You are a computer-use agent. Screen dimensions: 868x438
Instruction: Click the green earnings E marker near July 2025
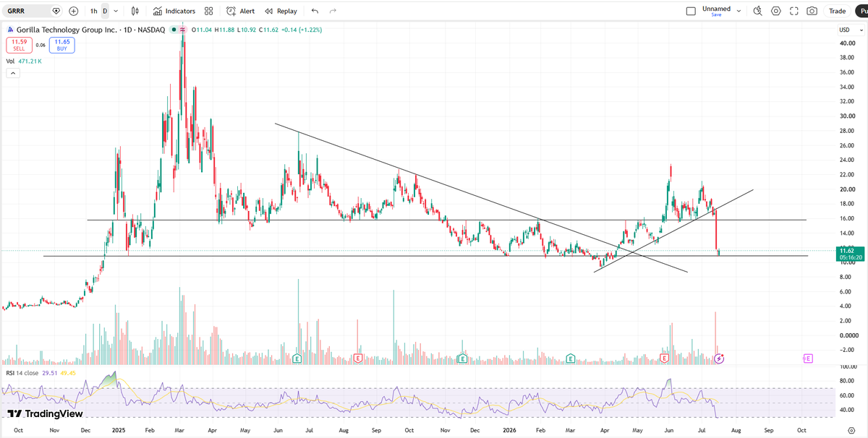tap(297, 358)
